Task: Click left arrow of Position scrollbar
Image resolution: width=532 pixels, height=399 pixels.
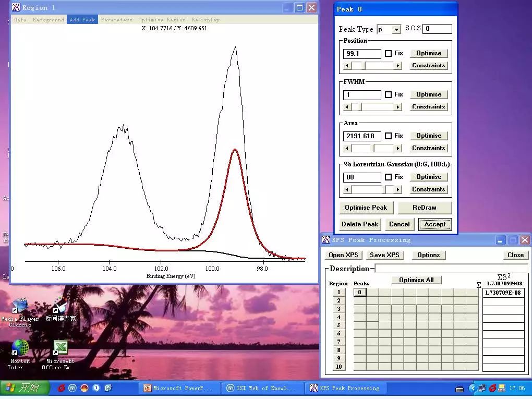Action: tap(347, 66)
